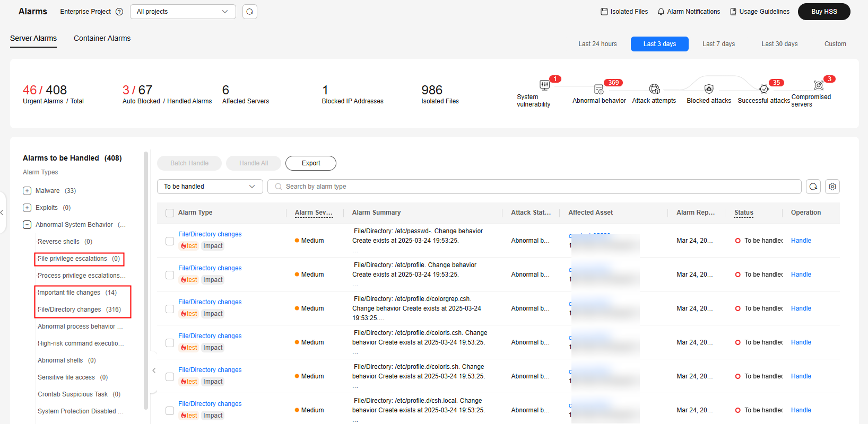The image size is (868, 424).
Task: Click the refresh icon beside All projects
Action: coord(250,12)
